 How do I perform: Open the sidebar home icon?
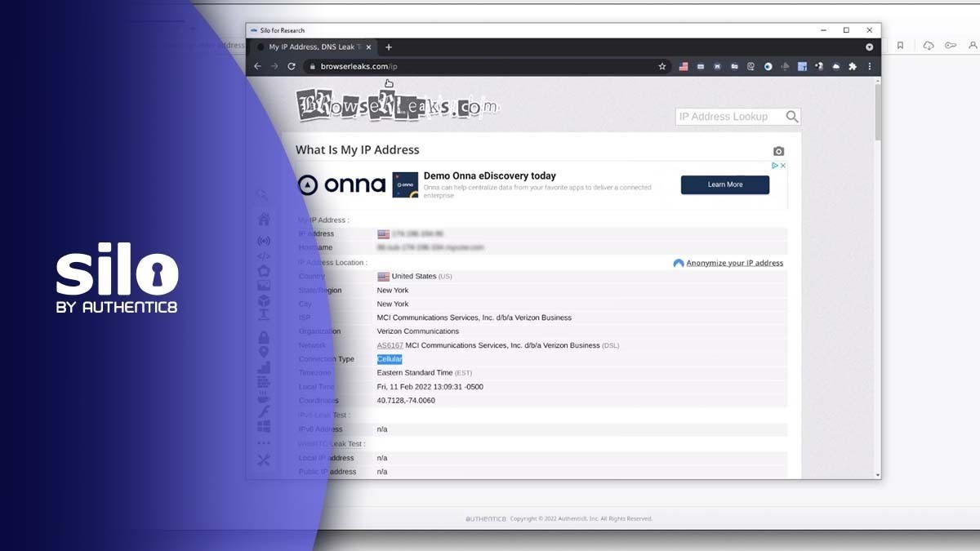coord(264,220)
